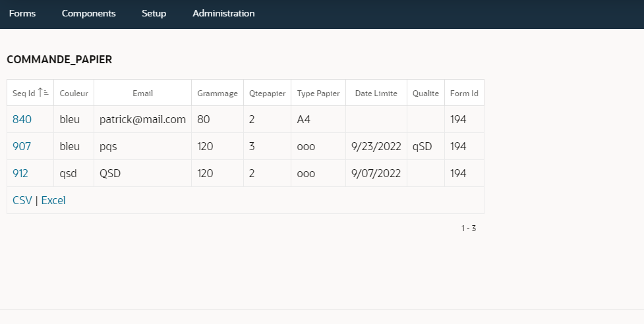Sort by the Email column header
The height and width of the screenshot is (324, 644).
point(142,93)
